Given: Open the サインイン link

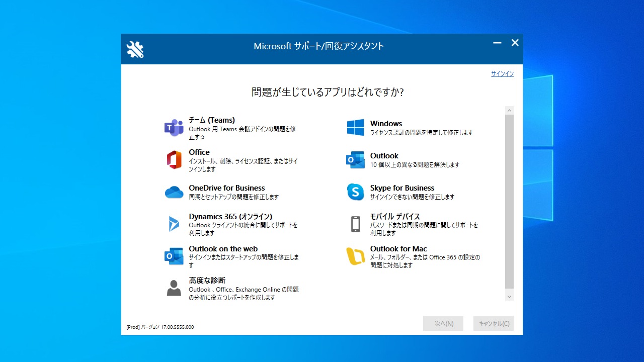Looking at the screenshot, I should point(502,74).
